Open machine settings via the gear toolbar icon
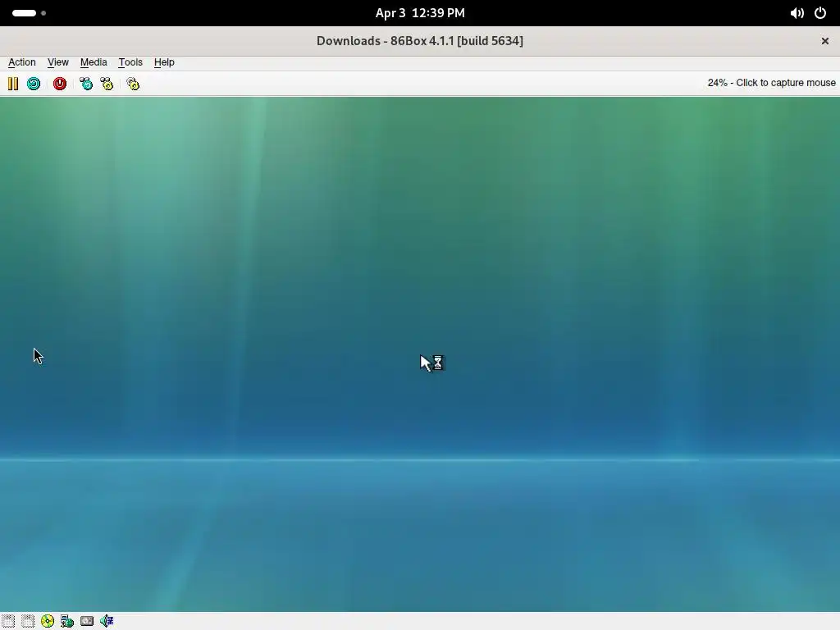The image size is (840, 630). click(x=133, y=84)
